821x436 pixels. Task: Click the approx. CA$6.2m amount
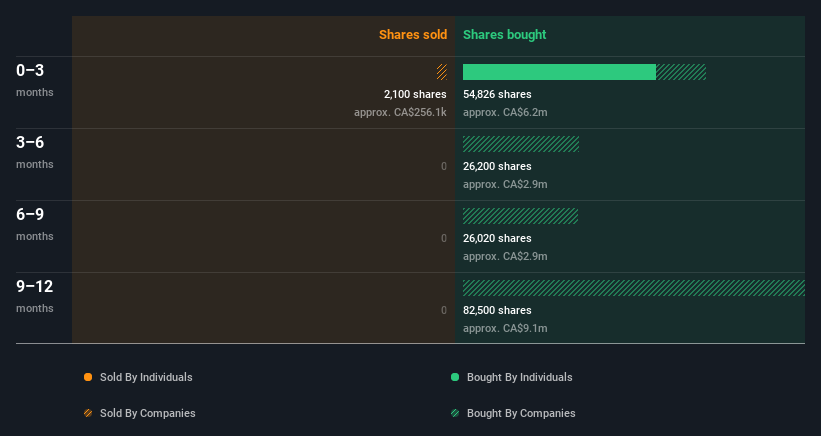click(x=505, y=112)
